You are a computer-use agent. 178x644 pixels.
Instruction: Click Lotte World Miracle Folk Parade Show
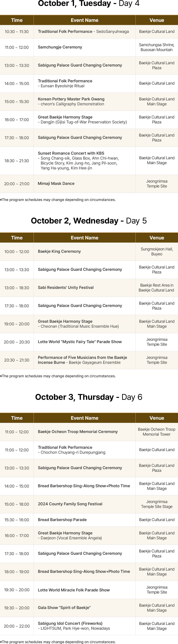(74, 590)
